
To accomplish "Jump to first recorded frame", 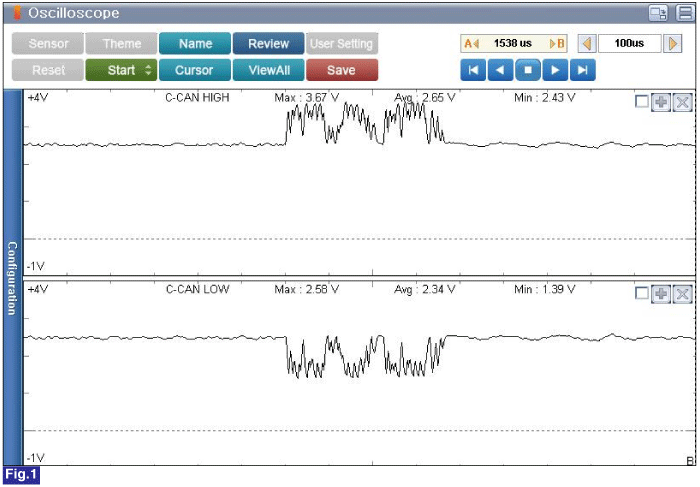I will coord(473,70).
